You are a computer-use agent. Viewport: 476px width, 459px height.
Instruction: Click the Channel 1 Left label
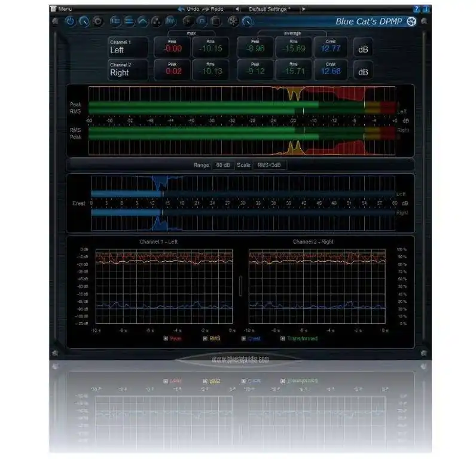coord(128,47)
